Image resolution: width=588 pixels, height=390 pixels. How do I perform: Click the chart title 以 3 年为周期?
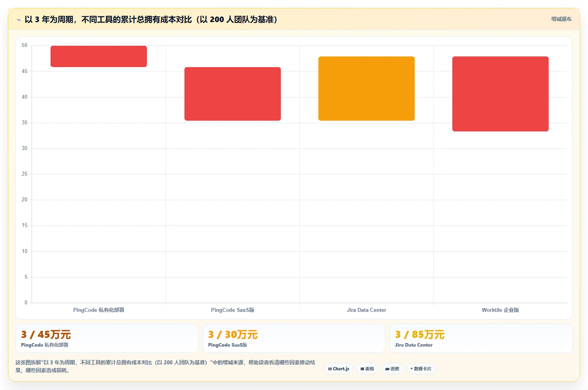tap(151, 19)
